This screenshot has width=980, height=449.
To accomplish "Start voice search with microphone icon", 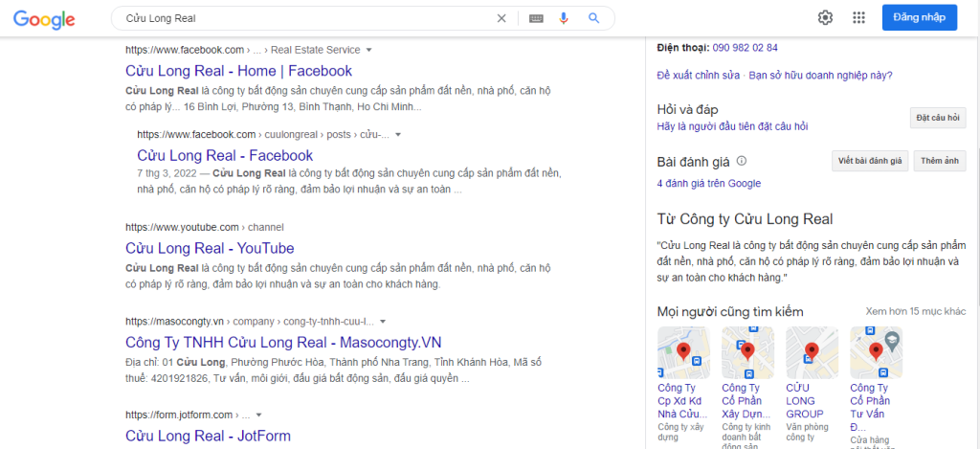I will click(x=564, y=18).
